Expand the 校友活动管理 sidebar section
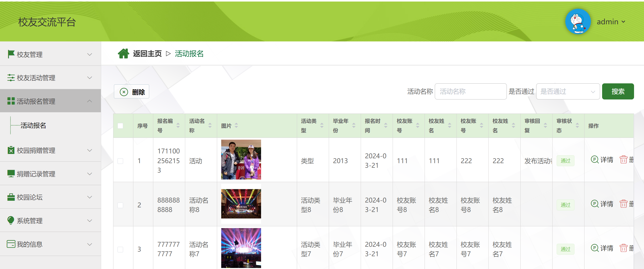The image size is (644, 269). [x=50, y=78]
